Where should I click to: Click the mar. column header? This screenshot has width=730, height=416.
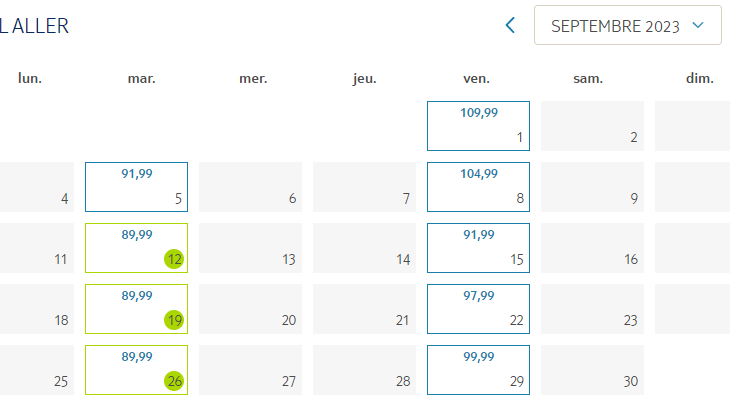[142, 78]
